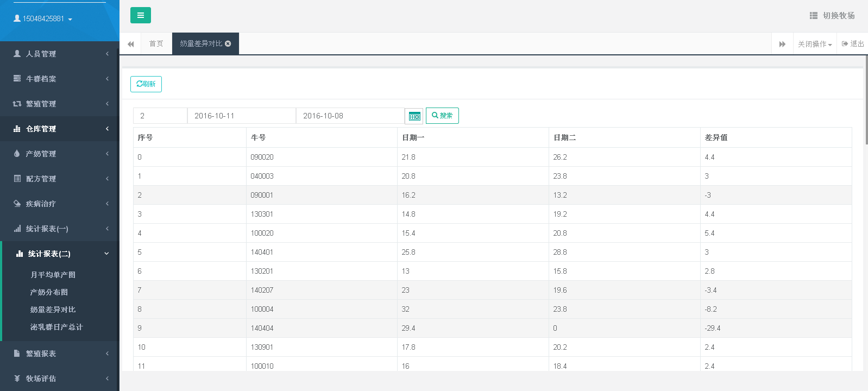Expand 繁殖管理 chevron arrow
868x391 pixels.
pos(107,104)
